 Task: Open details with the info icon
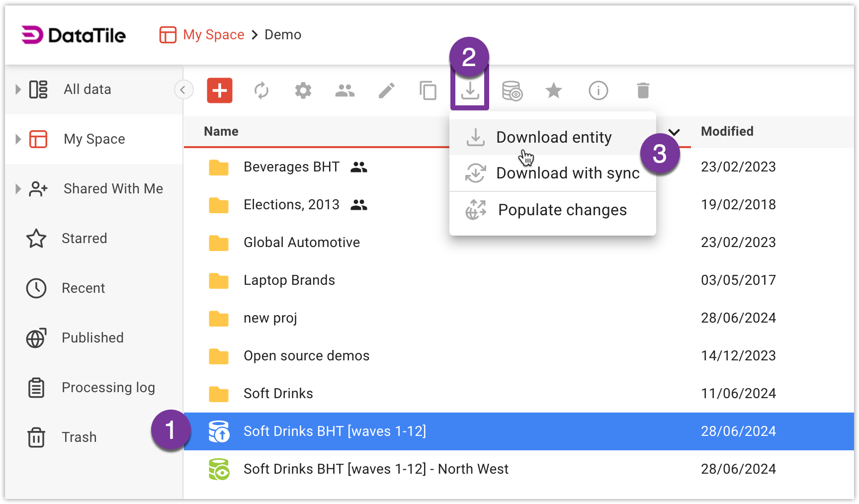[598, 90]
